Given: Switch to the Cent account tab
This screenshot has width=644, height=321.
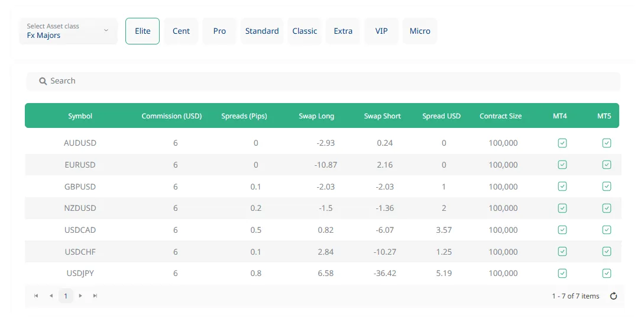Looking at the screenshot, I should point(181,31).
